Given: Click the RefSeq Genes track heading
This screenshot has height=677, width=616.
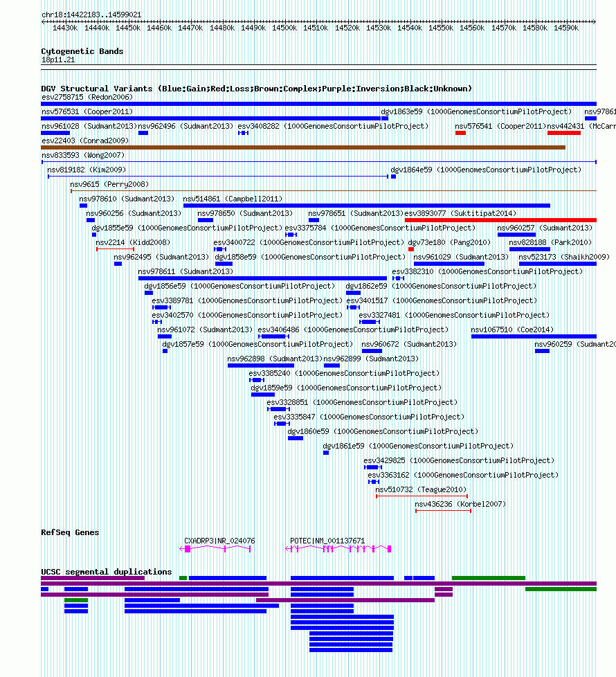Looking at the screenshot, I should click(70, 533).
